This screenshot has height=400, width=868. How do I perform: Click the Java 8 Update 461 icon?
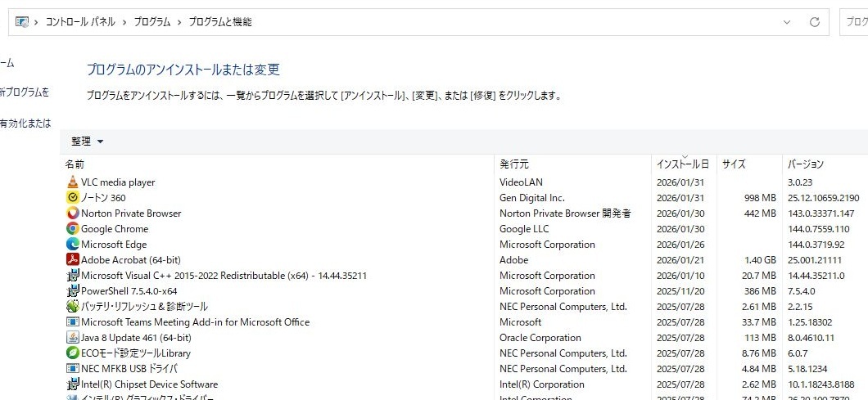[73, 338]
